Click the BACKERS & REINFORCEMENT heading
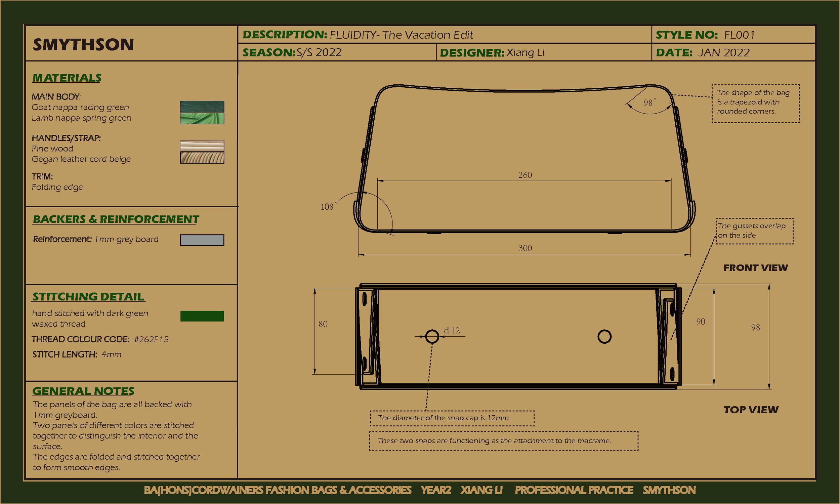Image resolution: width=840 pixels, height=504 pixels. 116,219
